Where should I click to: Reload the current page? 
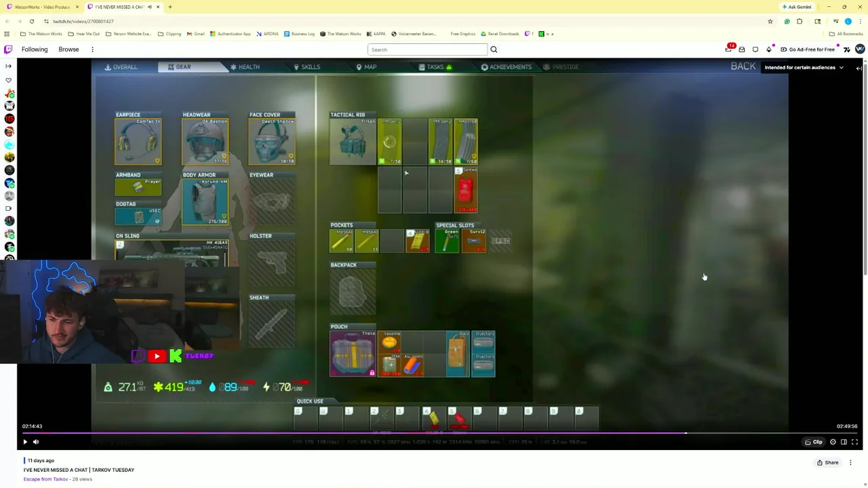point(31,21)
